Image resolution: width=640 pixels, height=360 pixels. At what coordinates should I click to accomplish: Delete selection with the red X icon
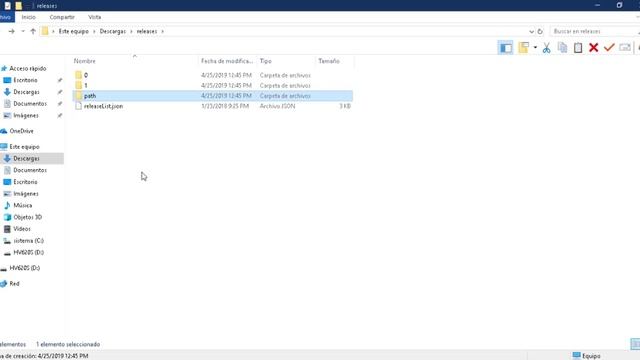[x=593, y=48]
